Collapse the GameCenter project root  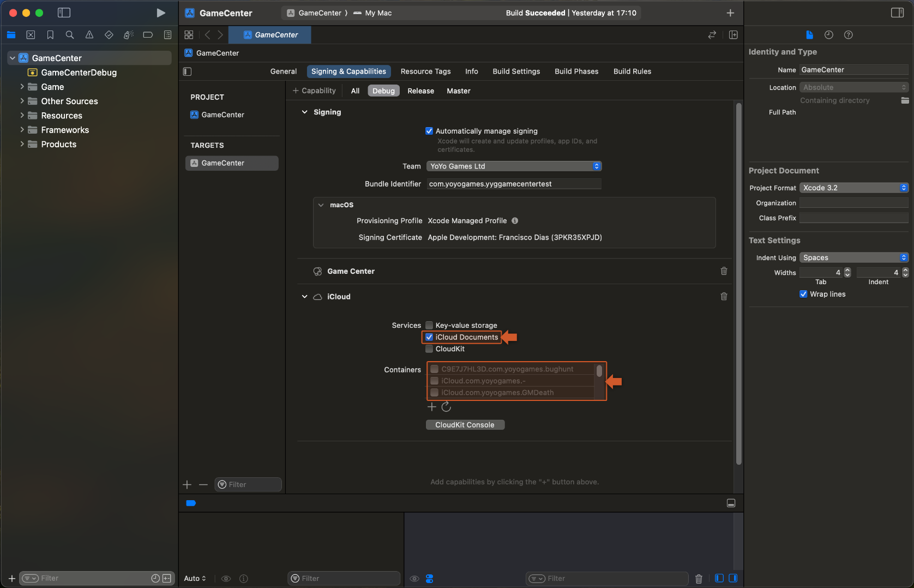click(12, 58)
